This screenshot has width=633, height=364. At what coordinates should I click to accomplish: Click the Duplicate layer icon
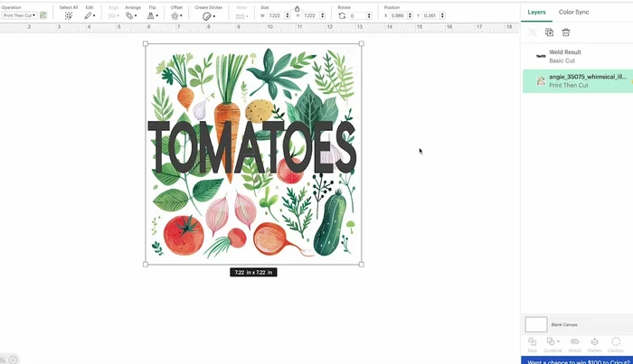point(549,33)
